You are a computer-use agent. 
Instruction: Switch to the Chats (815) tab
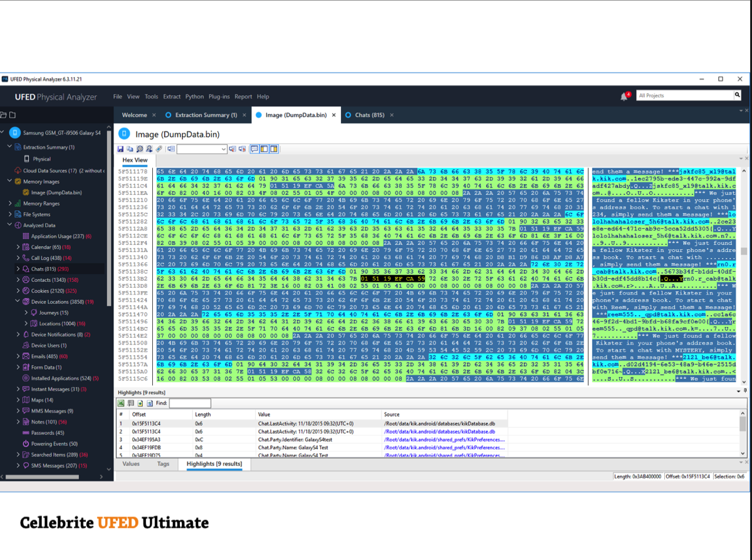point(369,115)
